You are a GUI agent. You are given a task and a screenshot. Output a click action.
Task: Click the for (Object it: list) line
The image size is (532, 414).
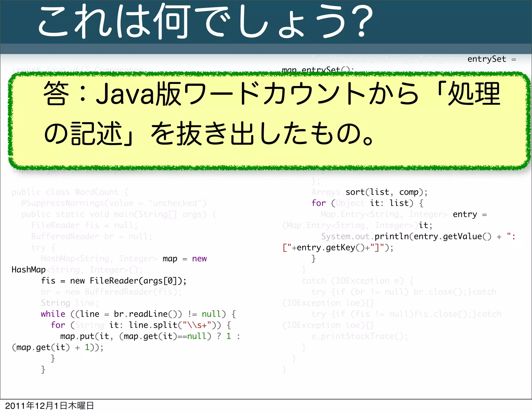pos(368,203)
